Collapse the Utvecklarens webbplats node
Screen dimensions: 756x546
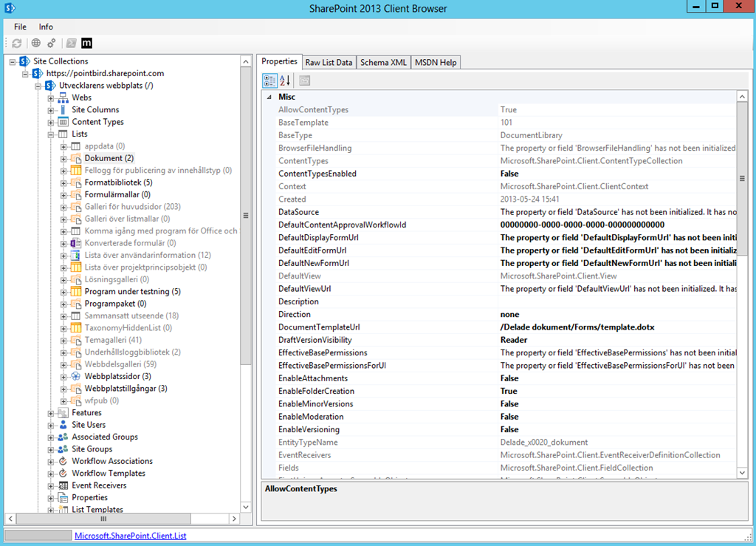click(x=38, y=86)
